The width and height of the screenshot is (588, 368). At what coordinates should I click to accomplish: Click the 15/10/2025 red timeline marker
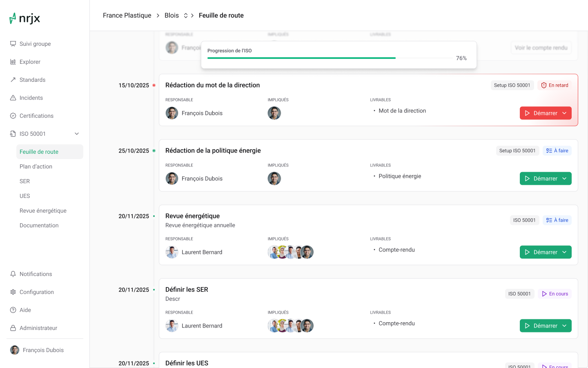(x=154, y=85)
